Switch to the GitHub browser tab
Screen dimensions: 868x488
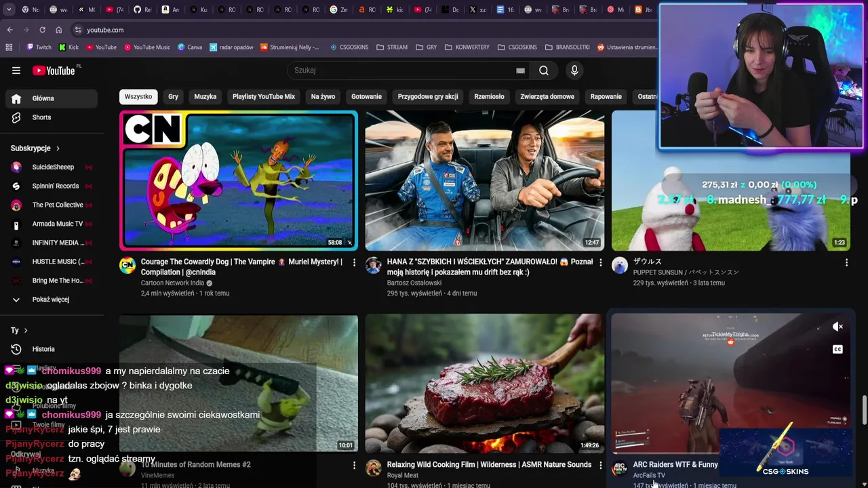coord(142,10)
